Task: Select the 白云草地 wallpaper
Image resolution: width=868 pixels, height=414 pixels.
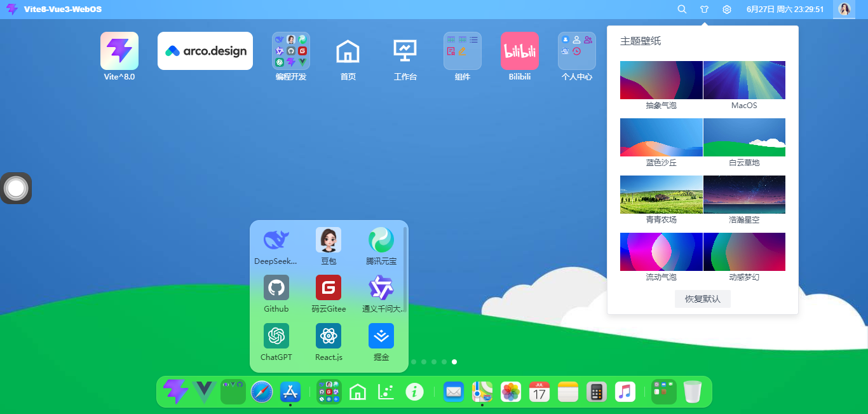Action: (744, 137)
